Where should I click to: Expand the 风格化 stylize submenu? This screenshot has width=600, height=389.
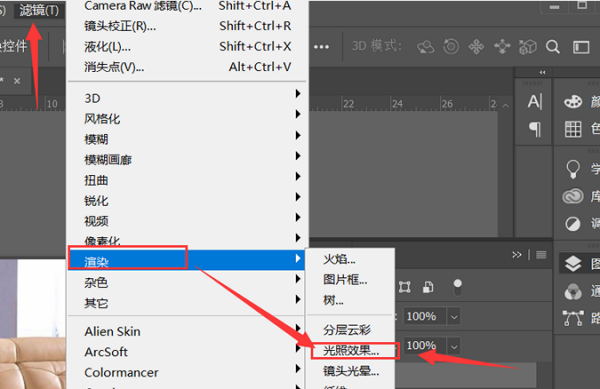[188, 119]
